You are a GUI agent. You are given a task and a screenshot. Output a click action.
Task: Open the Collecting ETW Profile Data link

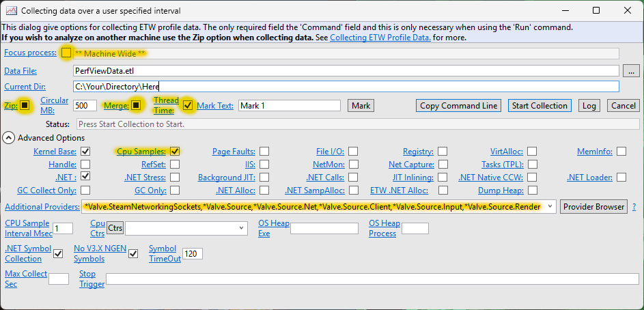[380, 38]
